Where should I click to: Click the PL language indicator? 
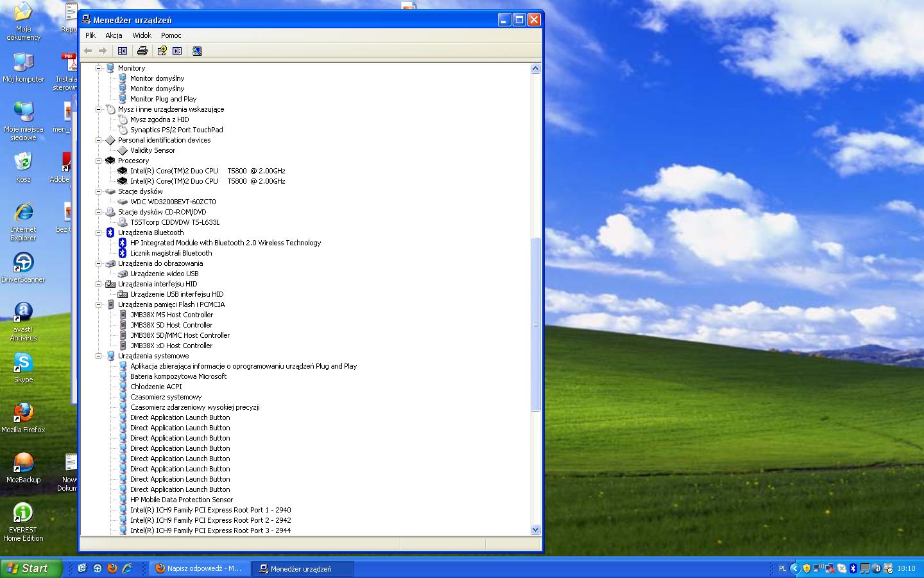coord(782,568)
